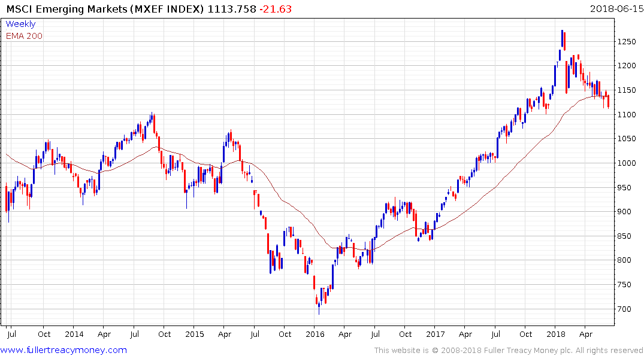Click the 2015 year axis label

195,334
